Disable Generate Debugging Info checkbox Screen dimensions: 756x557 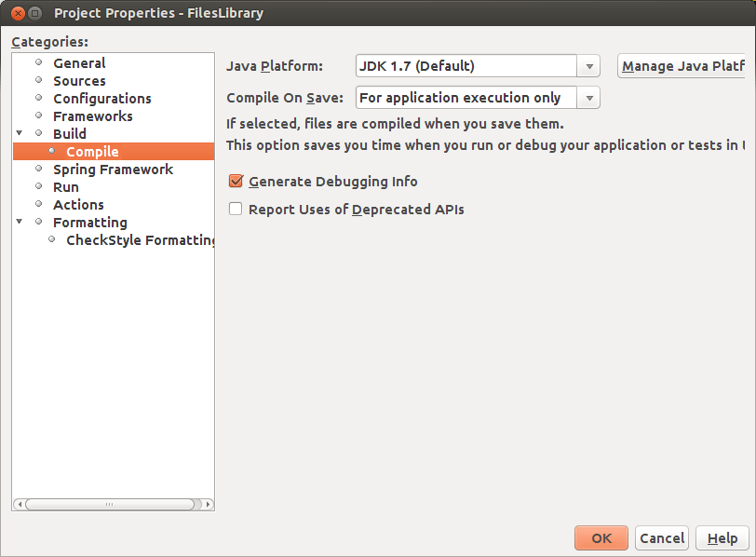[236, 182]
